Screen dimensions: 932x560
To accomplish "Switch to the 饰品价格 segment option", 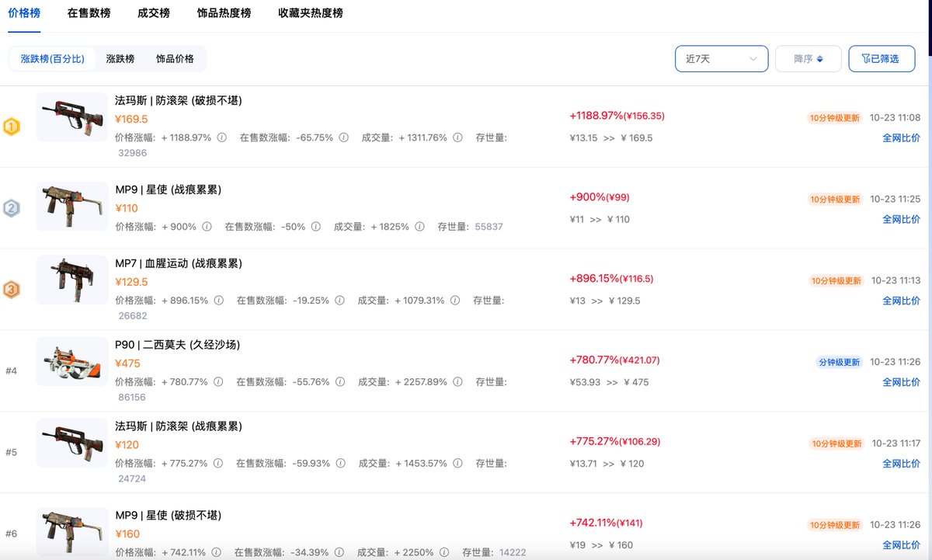I will click(175, 59).
